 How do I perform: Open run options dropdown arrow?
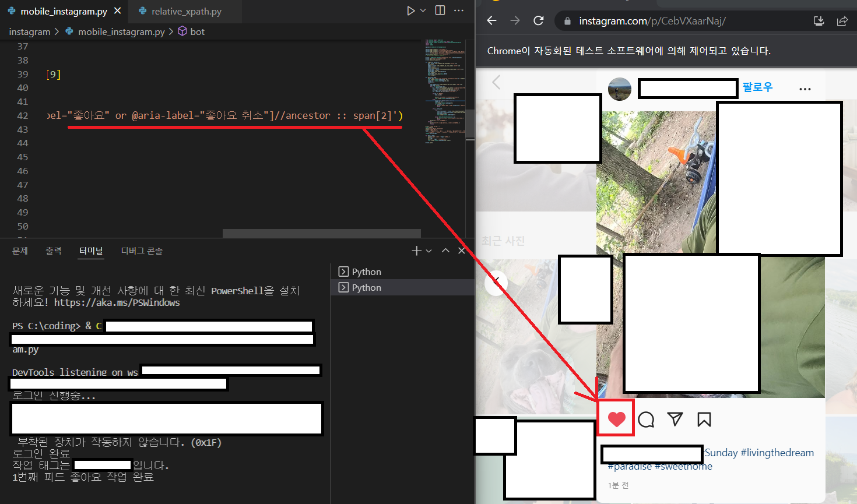click(423, 10)
